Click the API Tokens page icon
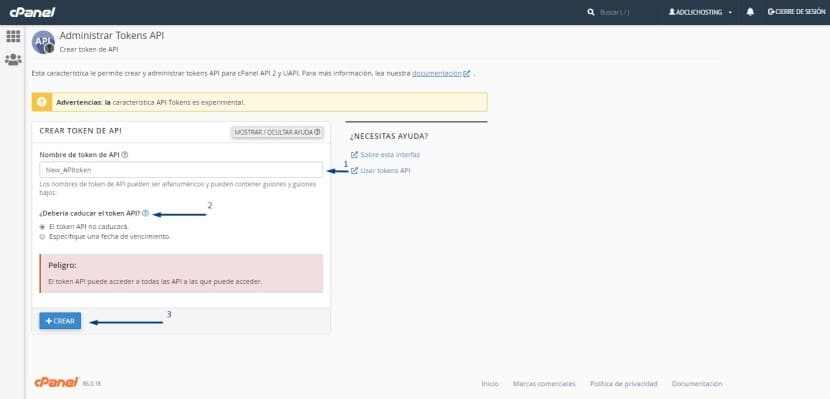 click(43, 42)
